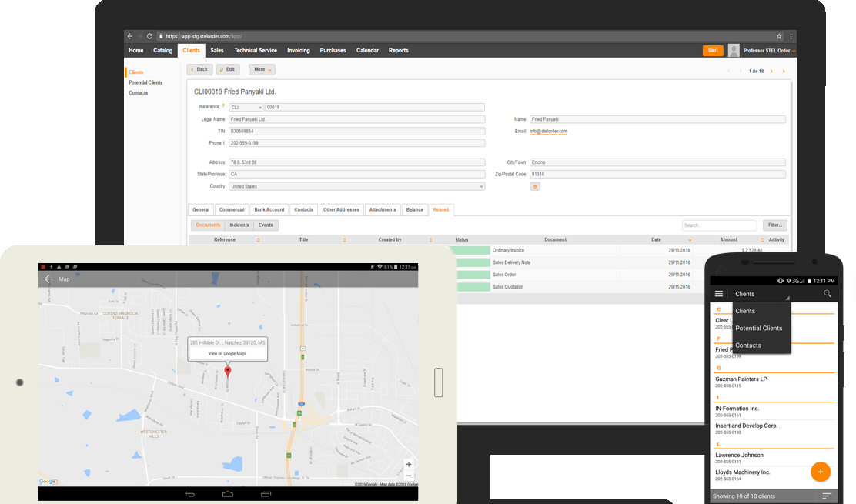856x504 pixels.
Task: Tap the Android home button on tablet
Action: tap(228, 494)
